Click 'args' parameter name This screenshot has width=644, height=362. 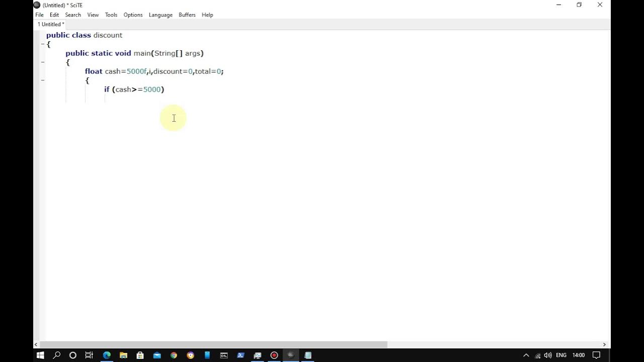pyautogui.click(x=193, y=53)
